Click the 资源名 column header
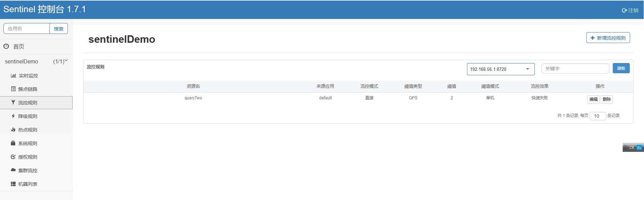Screen dimensions: 644x200 click(193, 86)
